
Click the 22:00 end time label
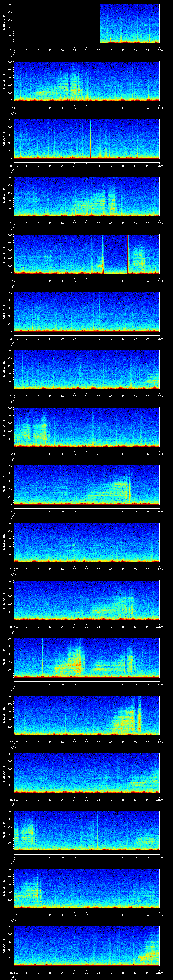coord(159,742)
